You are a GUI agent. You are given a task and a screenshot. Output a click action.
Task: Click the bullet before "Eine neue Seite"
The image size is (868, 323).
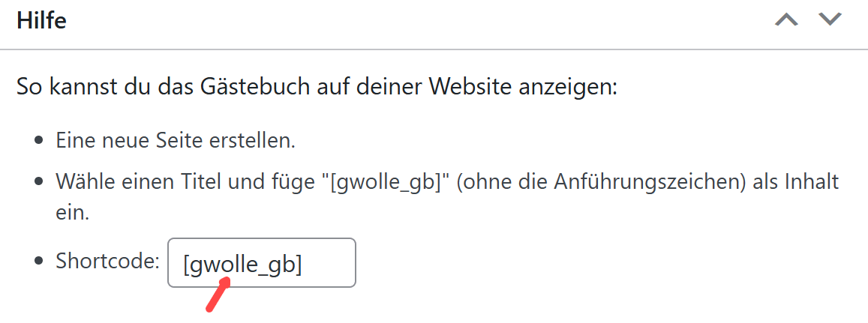pyautogui.click(x=38, y=142)
